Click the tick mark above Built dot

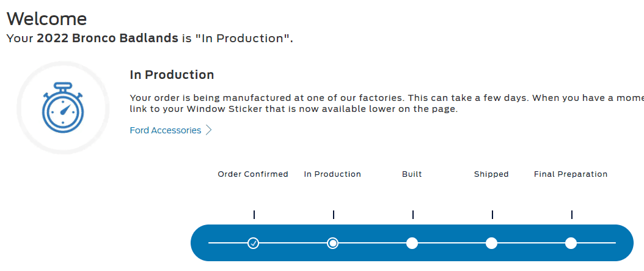pos(413,215)
